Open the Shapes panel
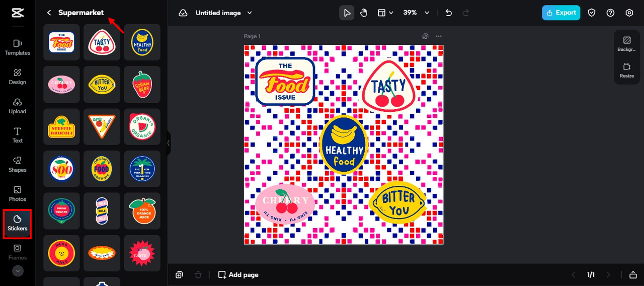 tap(18, 164)
